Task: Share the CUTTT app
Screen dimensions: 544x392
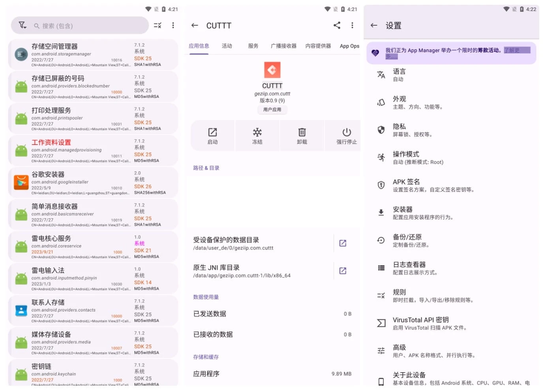Action: coord(337,26)
